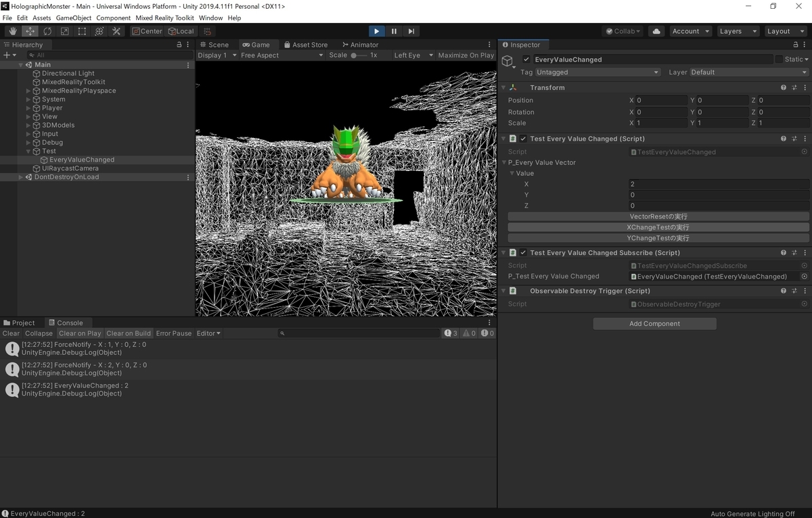Image resolution: width=812 pixels, height=518 pixels.
Task: Click Value X field showing 2
Action: pyautogui.click(x=719, y=184)
